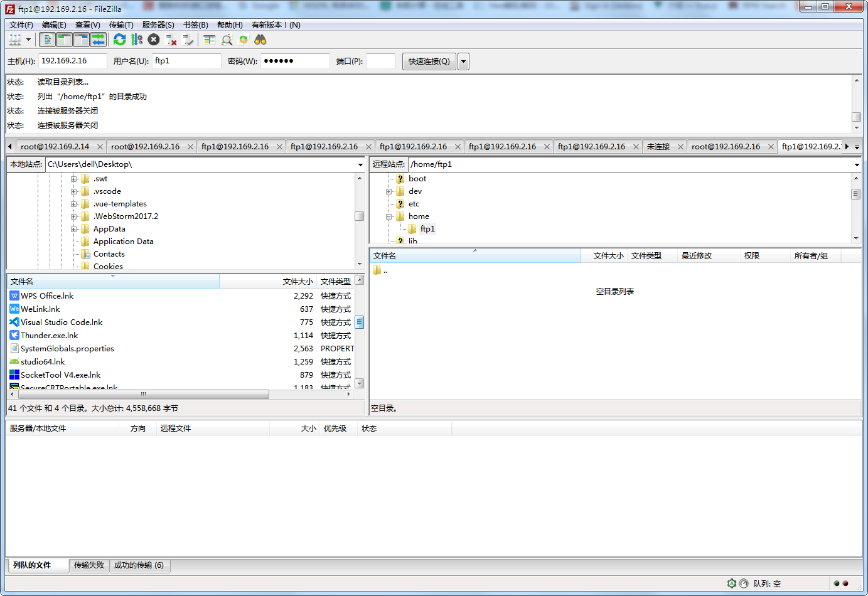
Task: Close the root@192.169.2.14 tab
Action: point(100,147)
